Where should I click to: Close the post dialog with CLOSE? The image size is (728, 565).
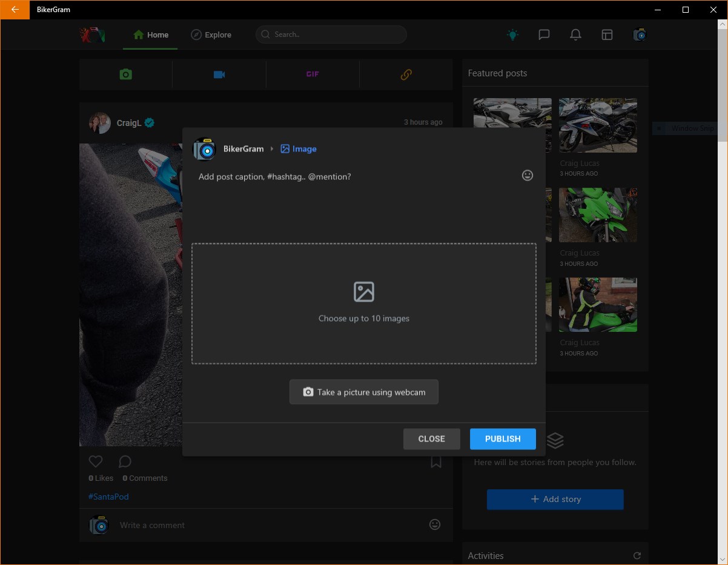[432, 439]
